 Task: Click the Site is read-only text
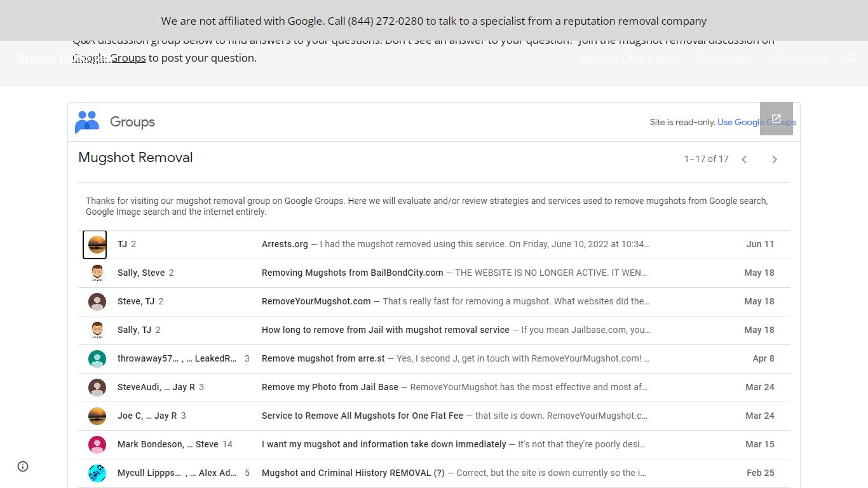682,122
